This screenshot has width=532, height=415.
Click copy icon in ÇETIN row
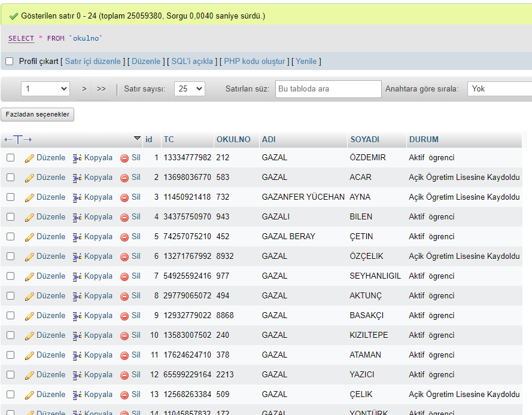click(x=77, y=237)
